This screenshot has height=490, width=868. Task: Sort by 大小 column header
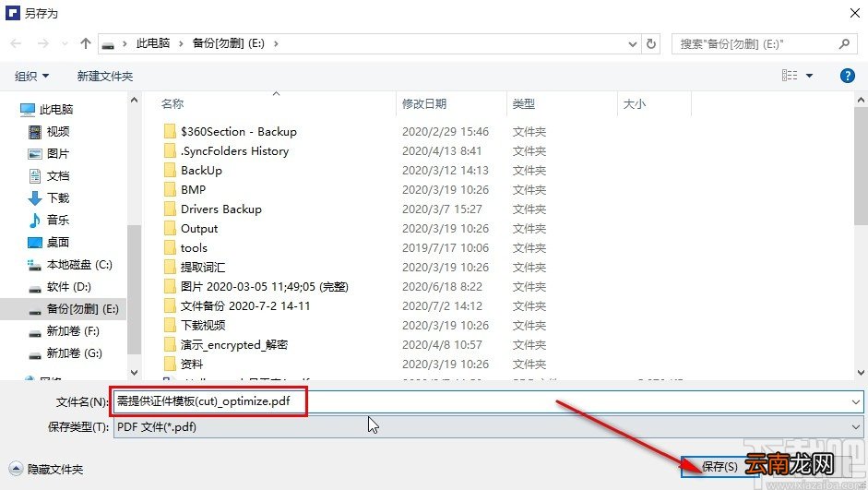pyautogui.click(x=635, y=103)
